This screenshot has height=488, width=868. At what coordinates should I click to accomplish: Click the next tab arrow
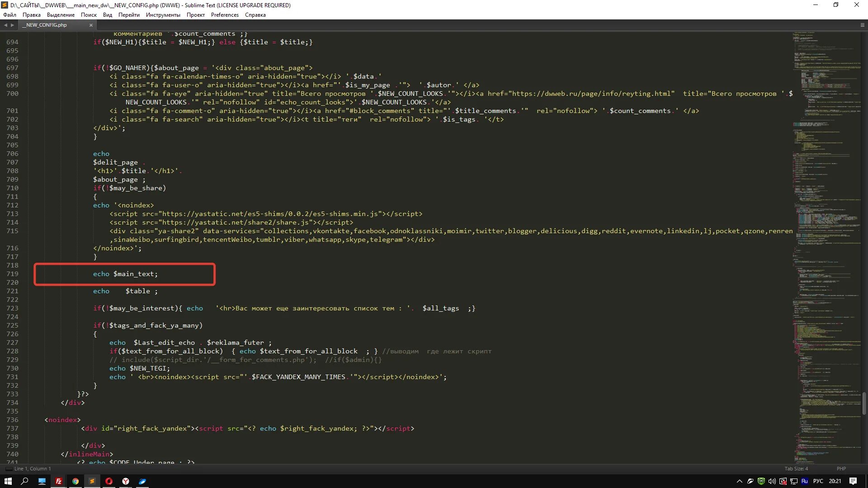click(x=12, y=25)
